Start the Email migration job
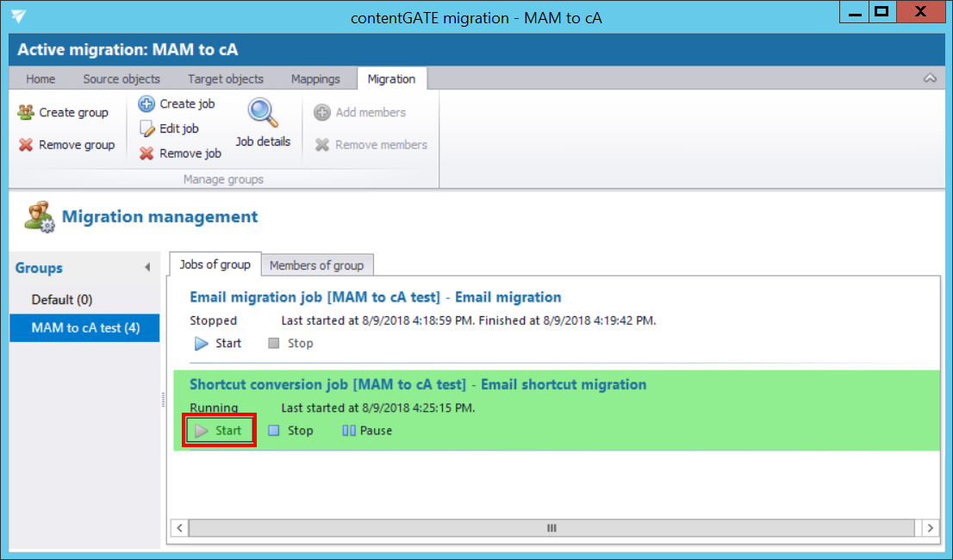Image resolution: width=953 pixels, height=560 pixels. [x=218, y=343]
